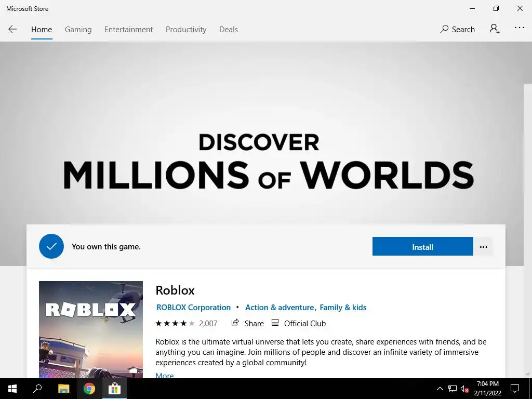This screenshot has height=399, width=532.
Task: Open the Entertainment tab
Action: point(129,30)
